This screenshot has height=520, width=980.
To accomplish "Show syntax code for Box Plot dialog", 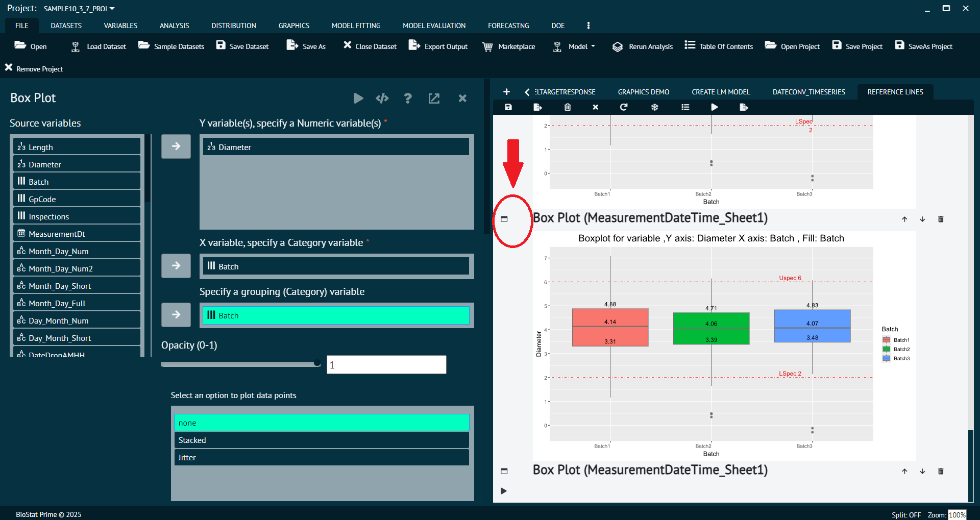I will tap(382, 98).
